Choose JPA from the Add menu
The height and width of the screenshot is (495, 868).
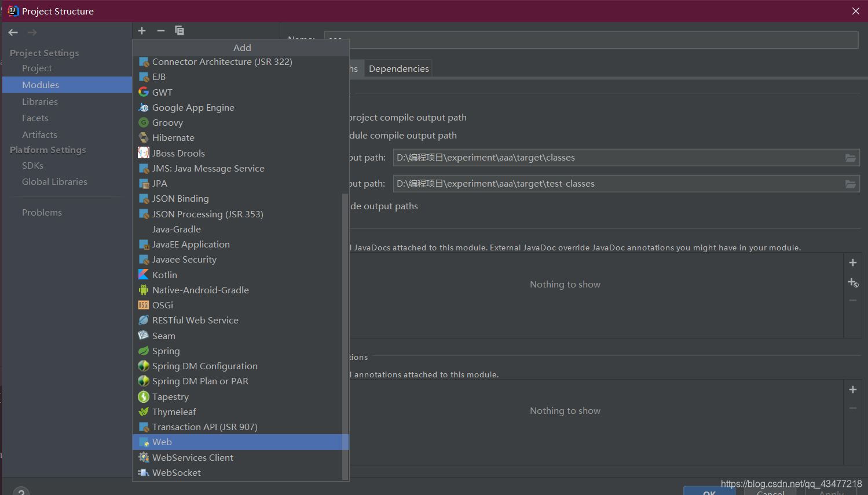point(238,183)
